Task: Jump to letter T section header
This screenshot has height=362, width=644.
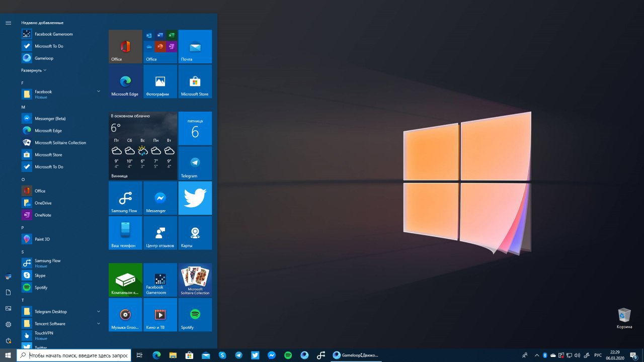Action: [23, 300]
